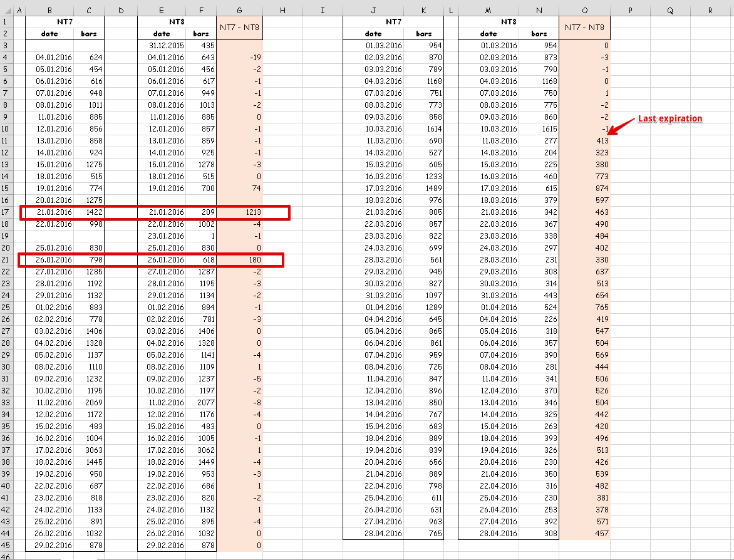Select the difference cell showing 457
Image resolution: width=734 pixels, height=560 pixels.
585,534
